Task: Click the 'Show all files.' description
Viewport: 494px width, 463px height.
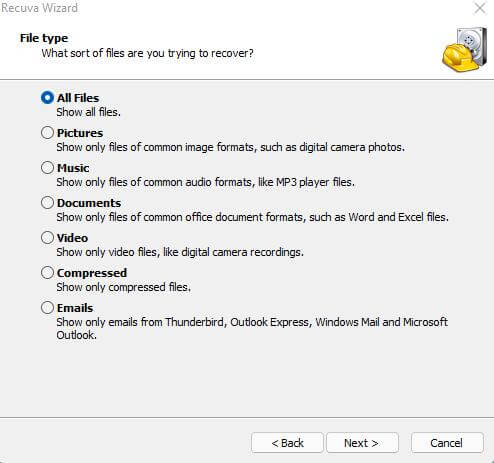Action: pos(88,112)
